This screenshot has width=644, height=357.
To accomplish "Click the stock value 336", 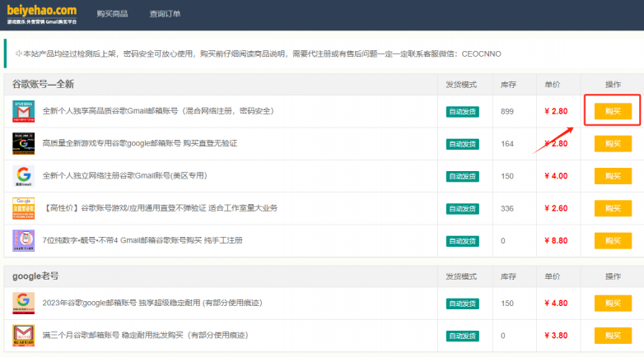I will click(x=507, y=208).
